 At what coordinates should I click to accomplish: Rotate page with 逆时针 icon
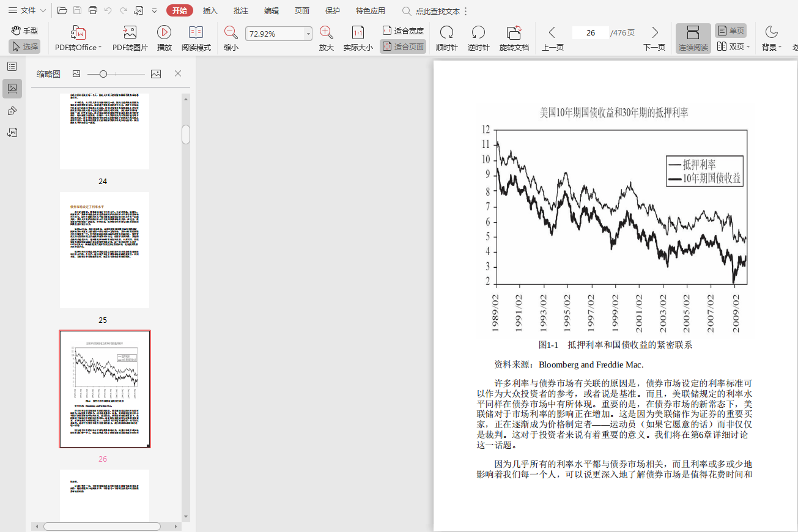478,33
